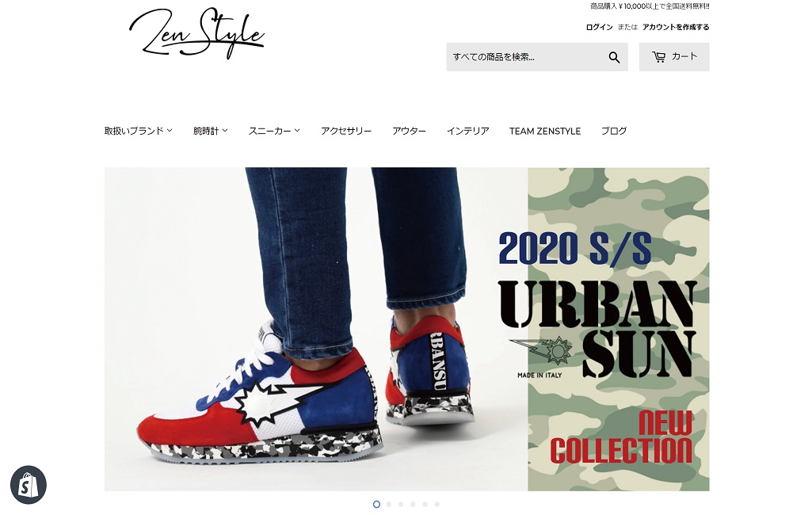The height and width of the screenshot is (515, 812).
Task: Select the first slideshow dot
Action: (376, 504)
